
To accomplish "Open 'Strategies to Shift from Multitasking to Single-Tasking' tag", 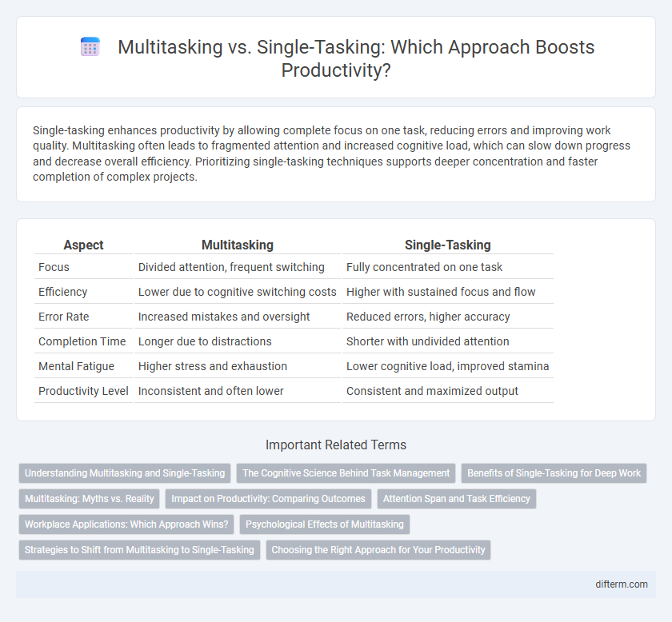I will coord(139,549).
